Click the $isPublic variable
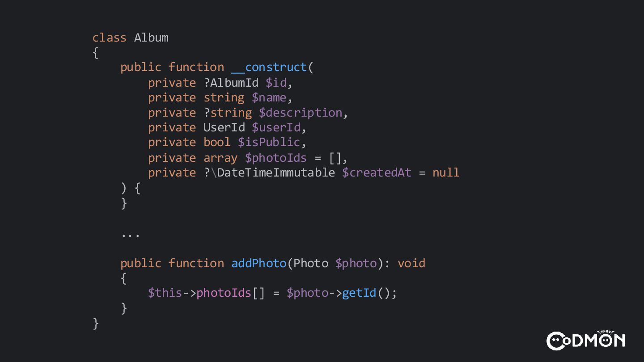Viewport: 644px width, 362px height. (269, 142)
